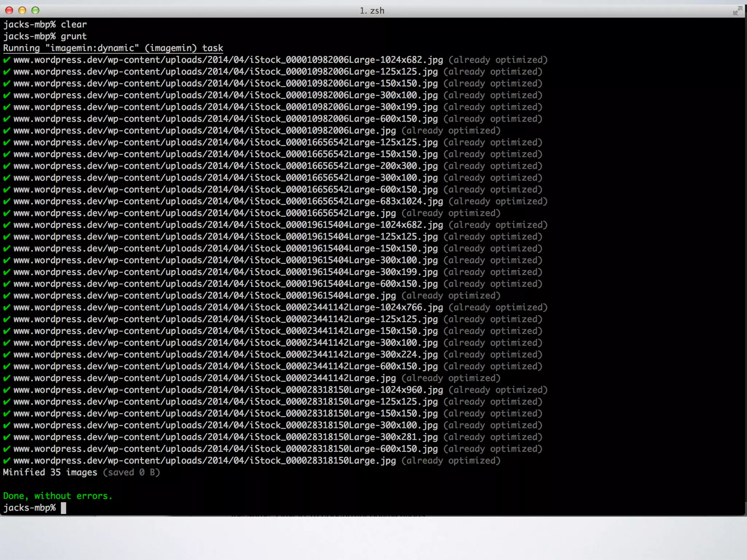Click the 'Minified 35 images' summary line

[x=50, y=472]
